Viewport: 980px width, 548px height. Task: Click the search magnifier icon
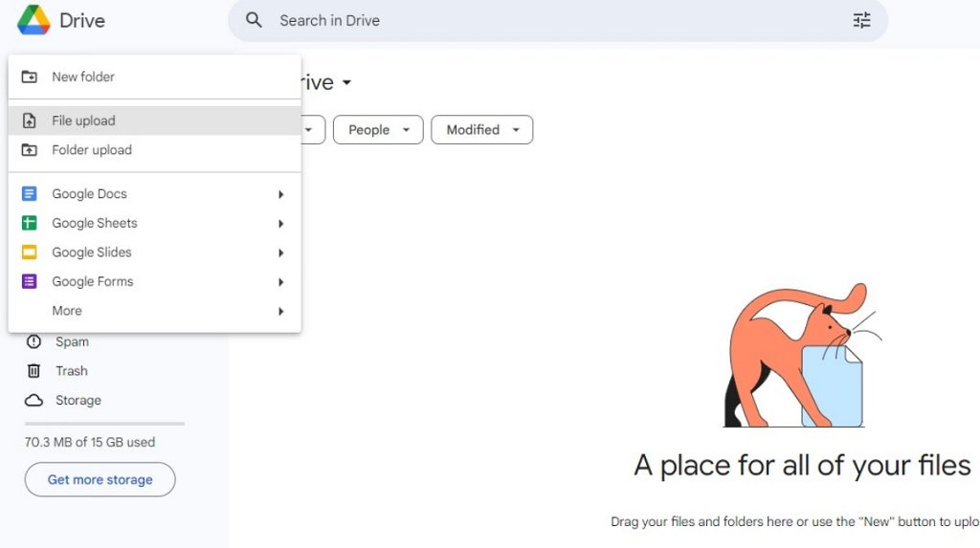[x=254, y=20]
